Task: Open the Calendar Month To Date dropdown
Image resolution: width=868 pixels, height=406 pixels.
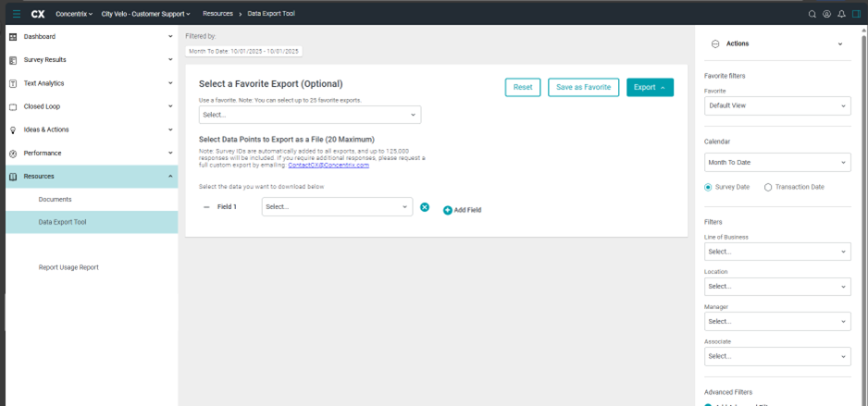Action: click(776, 162)
